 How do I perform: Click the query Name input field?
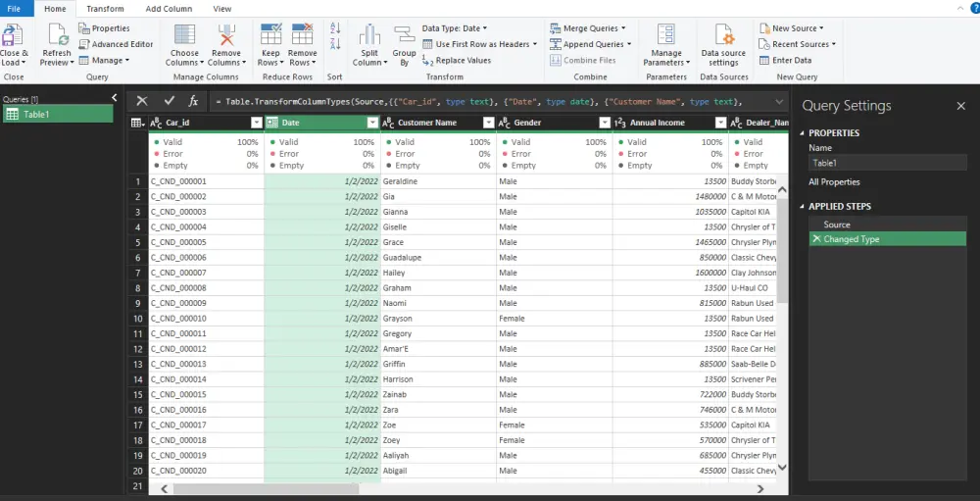click(888, 163)
